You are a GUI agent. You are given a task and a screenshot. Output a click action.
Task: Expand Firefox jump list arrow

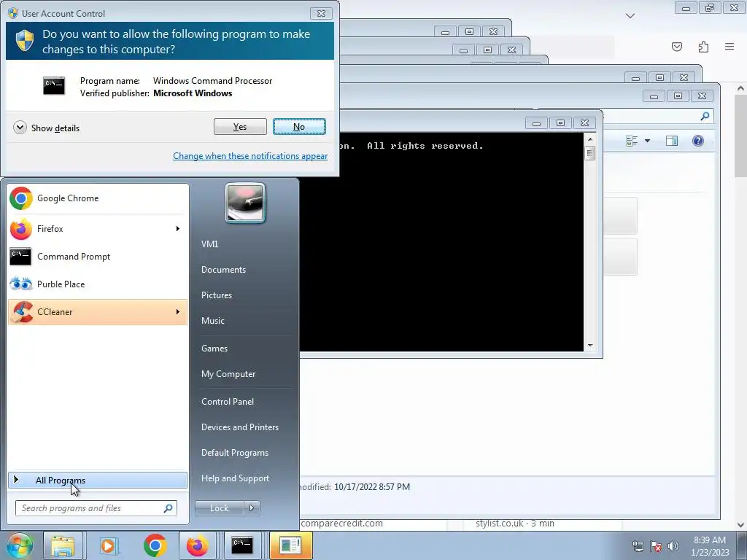178,228
